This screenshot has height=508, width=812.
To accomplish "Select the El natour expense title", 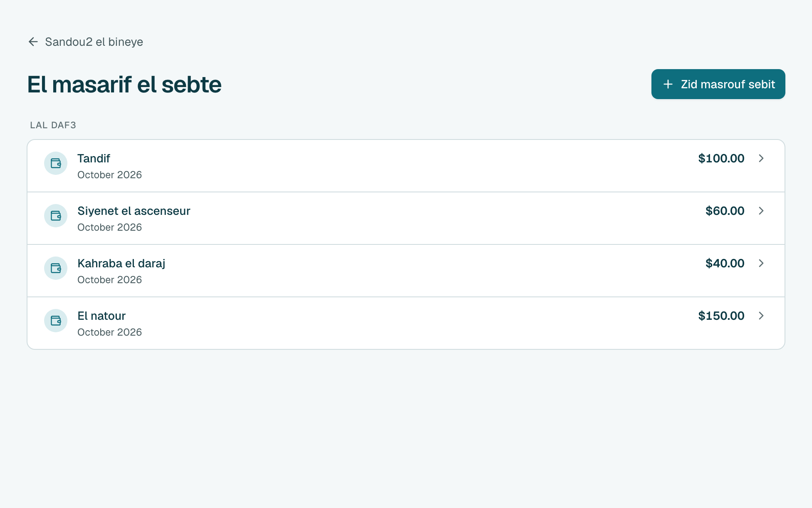I will pos(101,316).
